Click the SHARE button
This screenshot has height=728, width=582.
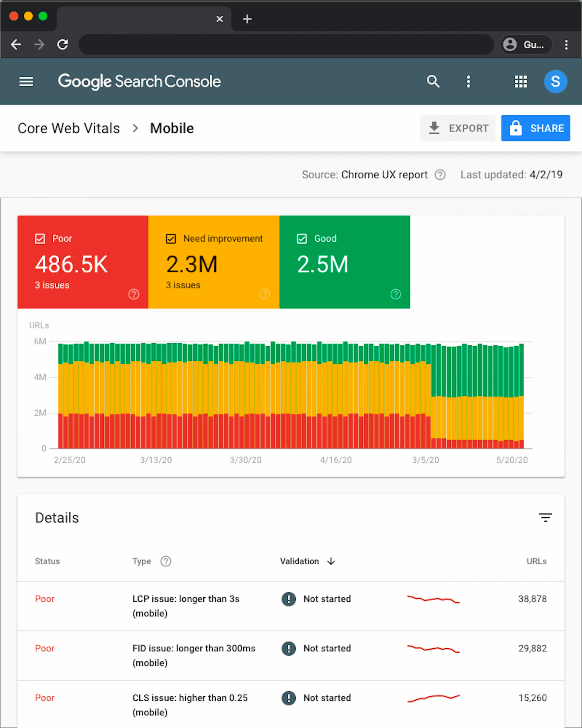click(535, 128)
